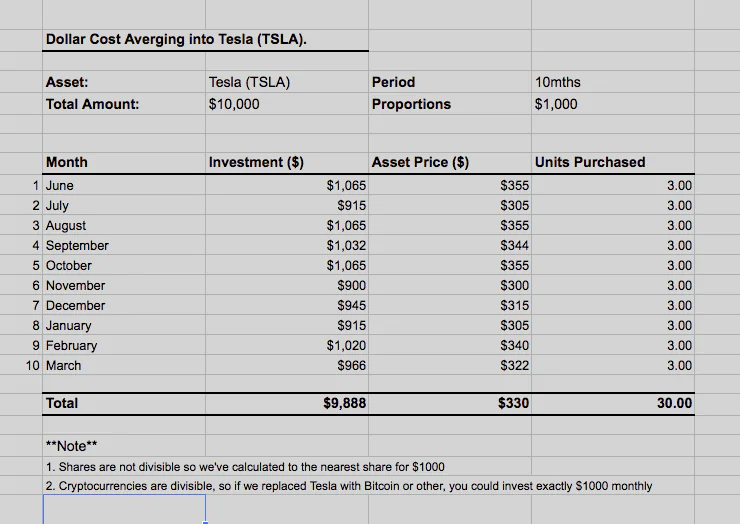
Task: Select the $9,888 total investment cell
Action: pos(287,404)
